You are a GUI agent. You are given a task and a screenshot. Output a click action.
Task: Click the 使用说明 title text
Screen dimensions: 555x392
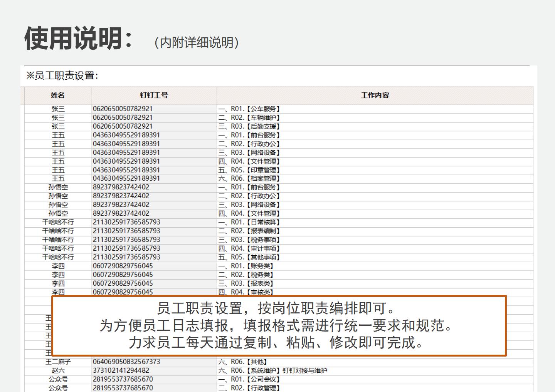point(79,39)
